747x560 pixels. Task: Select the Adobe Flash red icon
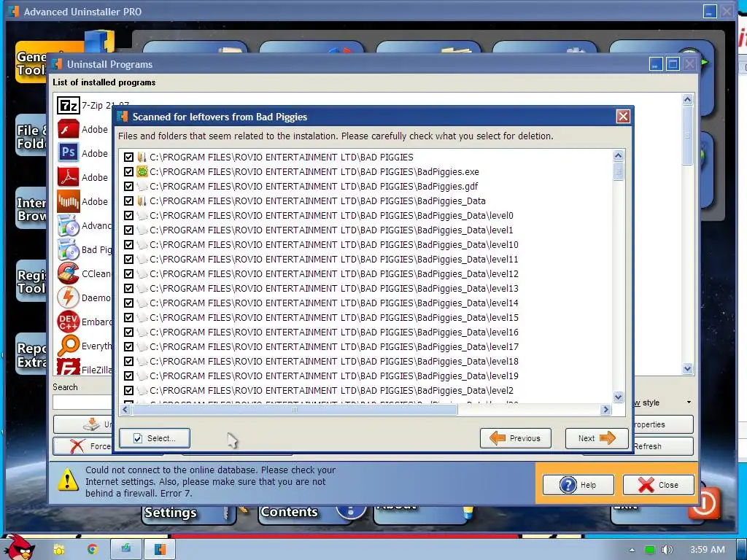(x=68, y=129)
